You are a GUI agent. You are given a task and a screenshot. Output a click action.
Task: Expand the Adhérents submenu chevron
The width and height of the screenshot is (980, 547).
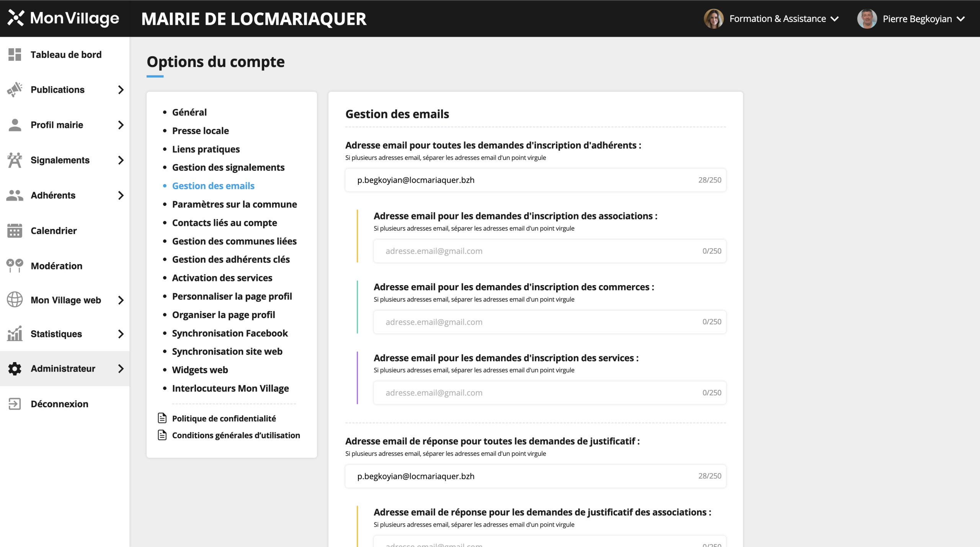[x=121, y=196]
